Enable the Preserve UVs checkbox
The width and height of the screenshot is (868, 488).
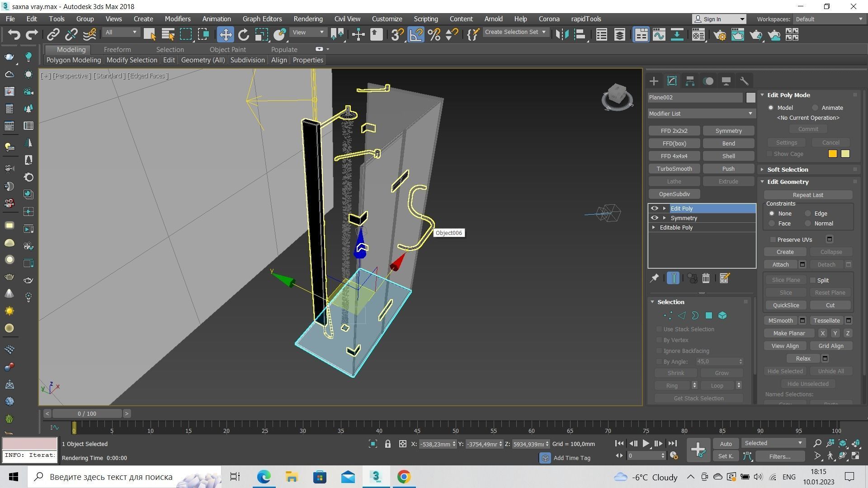(773, 239)
